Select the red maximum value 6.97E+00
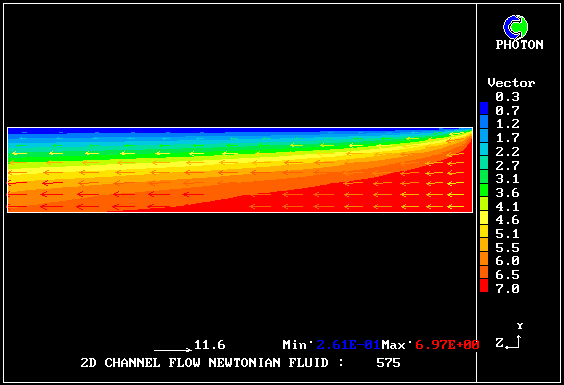 447,345
